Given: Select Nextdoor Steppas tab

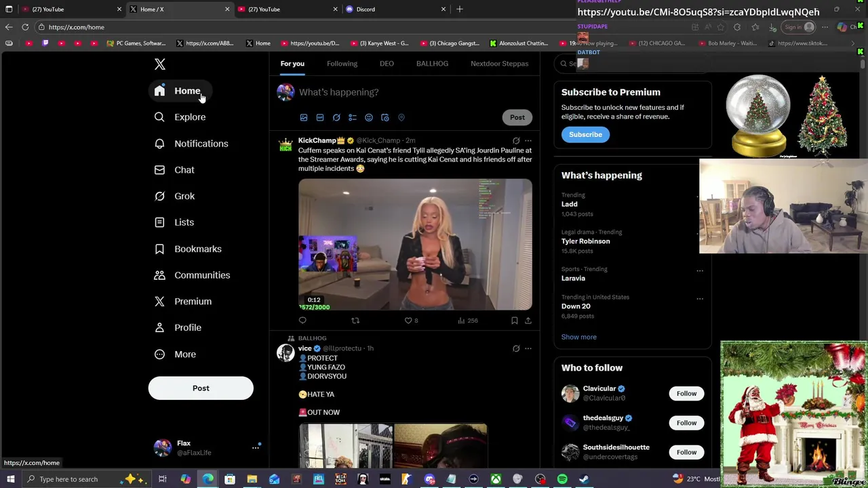Looking at the screenshot, I should (x=499, y=64).
